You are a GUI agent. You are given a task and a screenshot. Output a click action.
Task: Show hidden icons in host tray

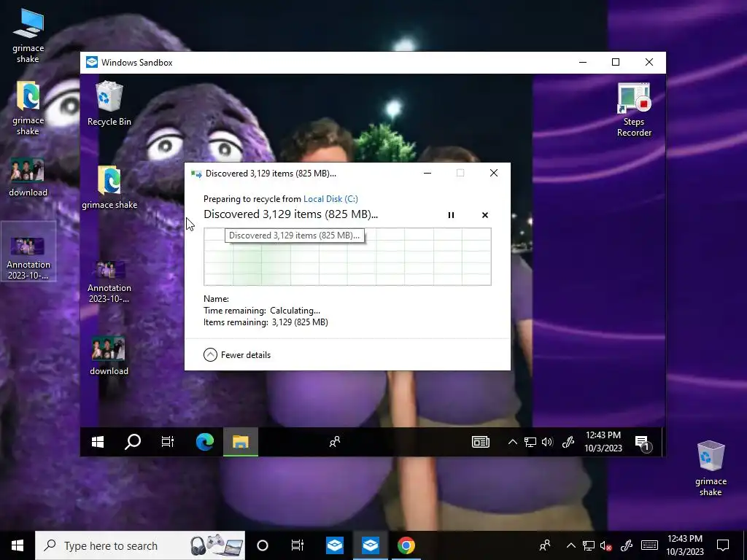[x=570, y=545]
